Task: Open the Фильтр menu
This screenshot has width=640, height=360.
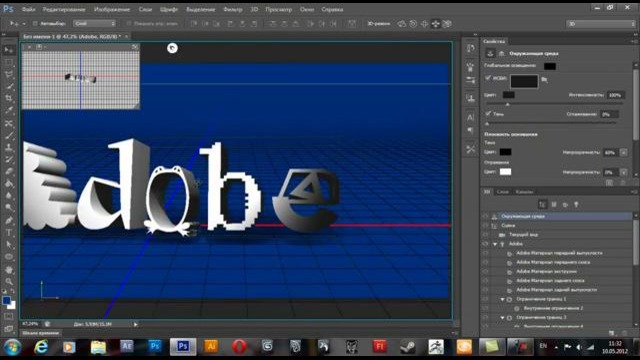Action: click(x=233, y=9)
